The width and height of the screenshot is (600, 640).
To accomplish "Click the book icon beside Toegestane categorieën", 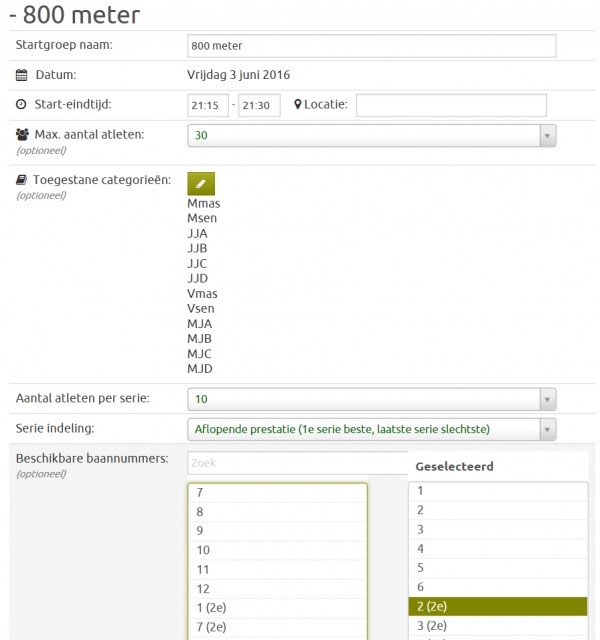I will [x=22, y=181].
